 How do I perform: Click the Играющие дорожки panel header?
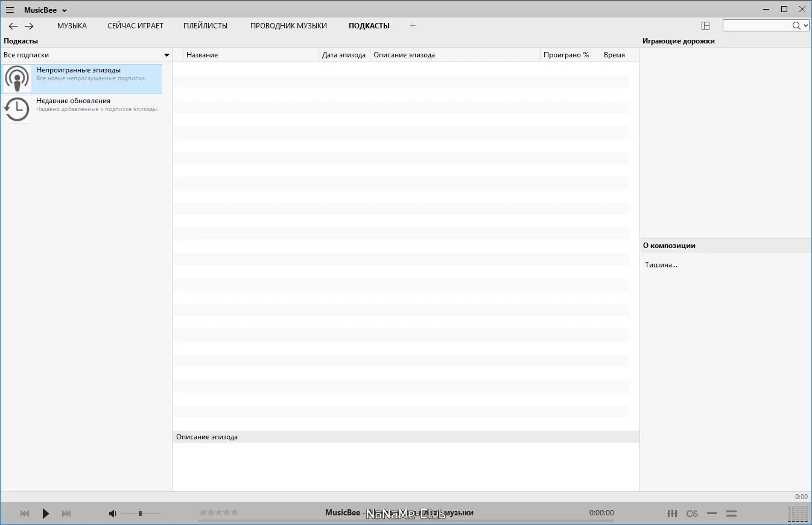click(678, 41)
